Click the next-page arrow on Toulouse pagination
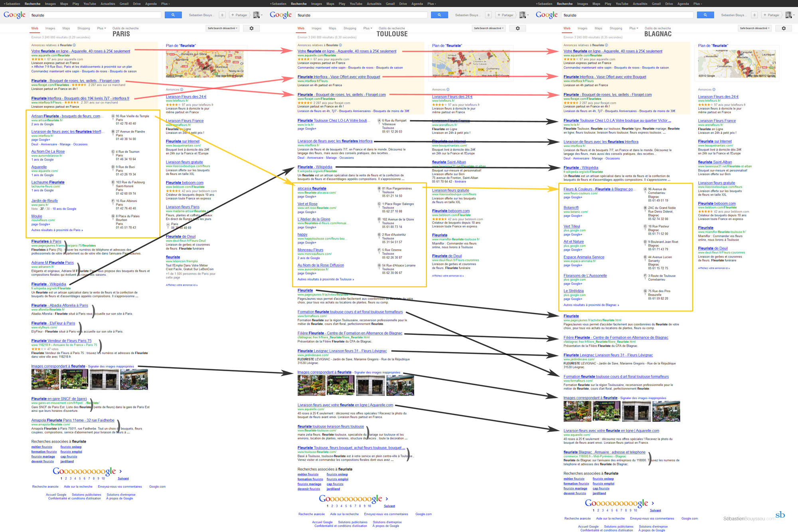Image resolution: width=798 pixels, height=532 pixels. pos(387,499)
